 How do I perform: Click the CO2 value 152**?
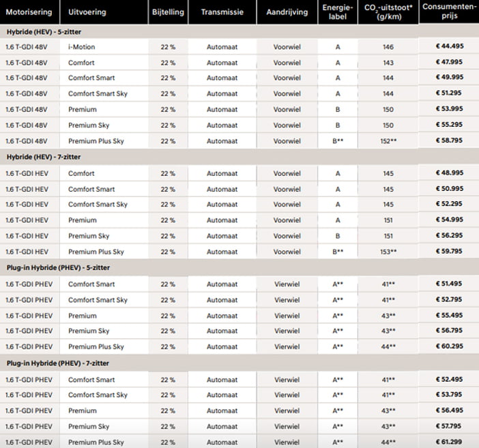[x=388, y=141]
